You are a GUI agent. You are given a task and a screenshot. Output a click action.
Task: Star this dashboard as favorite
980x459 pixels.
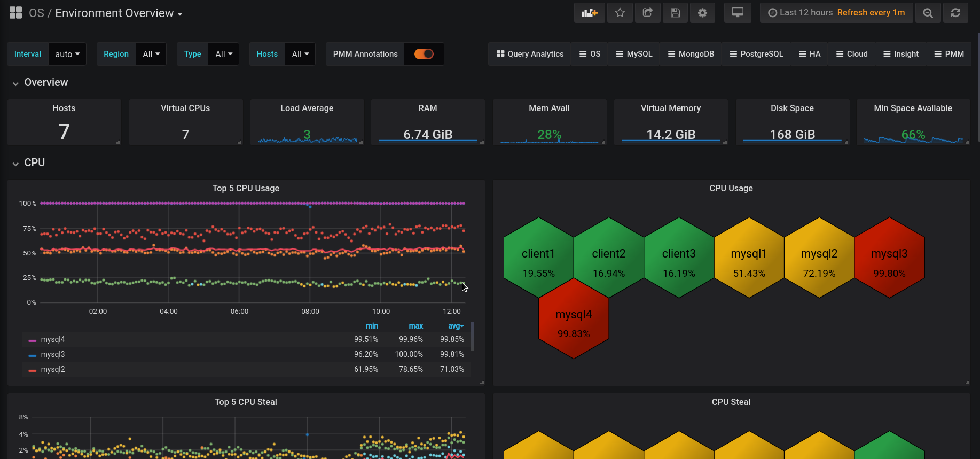[x=620, y=13]
